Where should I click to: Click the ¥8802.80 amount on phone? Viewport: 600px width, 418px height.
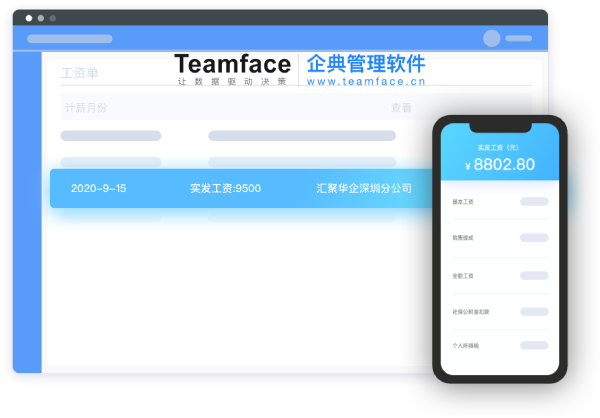click(x=499, y=165)
